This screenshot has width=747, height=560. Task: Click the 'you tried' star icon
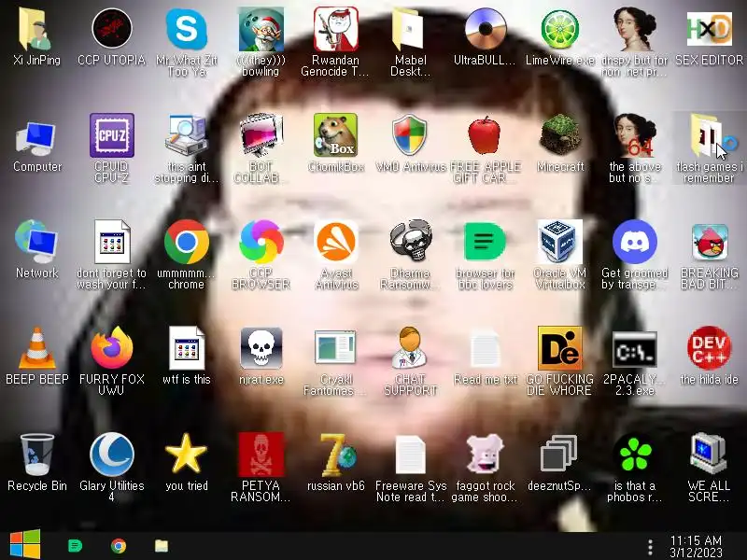click(186, 454)
